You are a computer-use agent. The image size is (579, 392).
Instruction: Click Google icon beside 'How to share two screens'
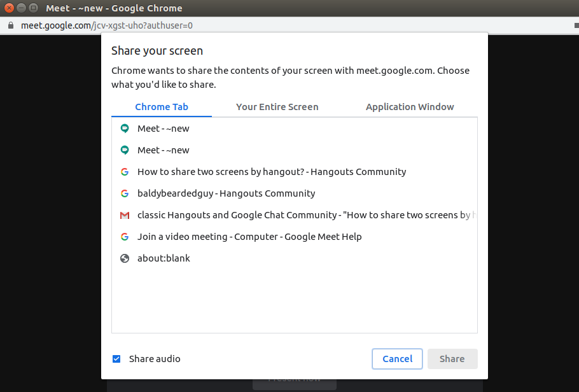(x=125, y=172)
